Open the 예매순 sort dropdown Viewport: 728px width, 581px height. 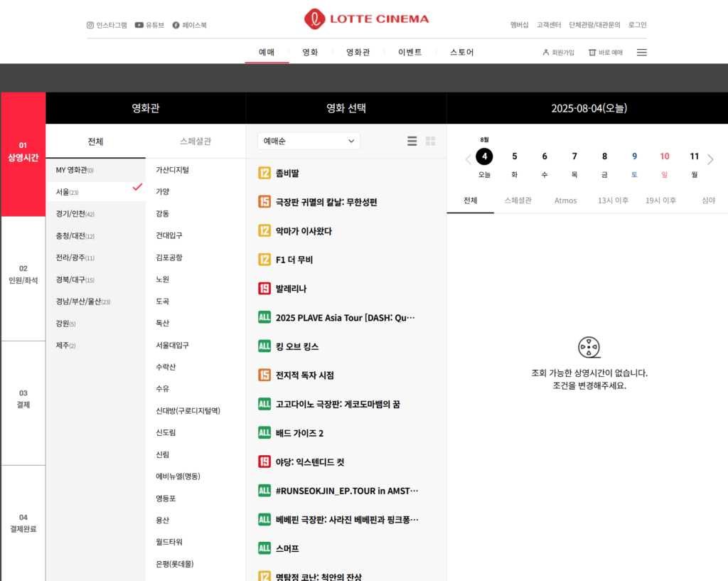309,141
